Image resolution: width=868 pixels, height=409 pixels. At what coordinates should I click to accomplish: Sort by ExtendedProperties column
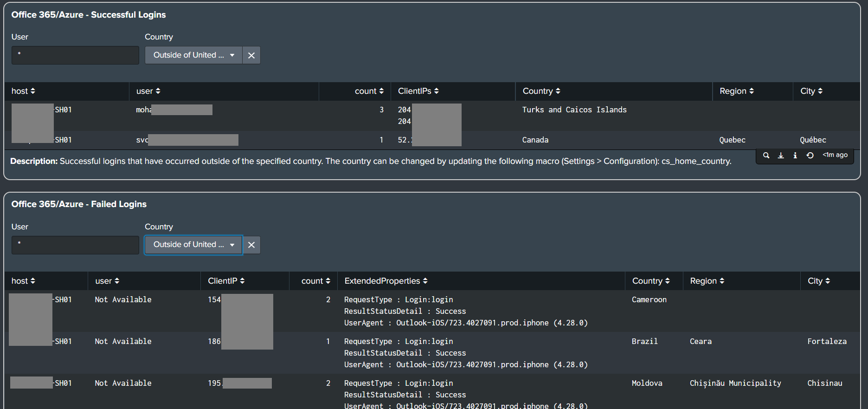click(x=386, y=281)
